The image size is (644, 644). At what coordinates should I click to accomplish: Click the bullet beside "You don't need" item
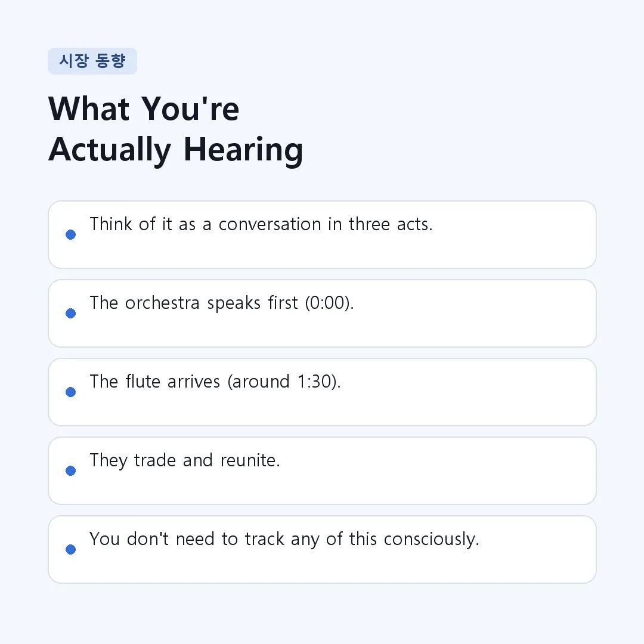(x=70, y=550)
